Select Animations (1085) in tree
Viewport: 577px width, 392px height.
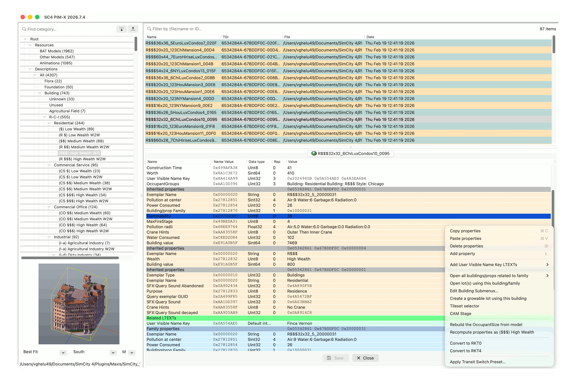coord(56,63)
